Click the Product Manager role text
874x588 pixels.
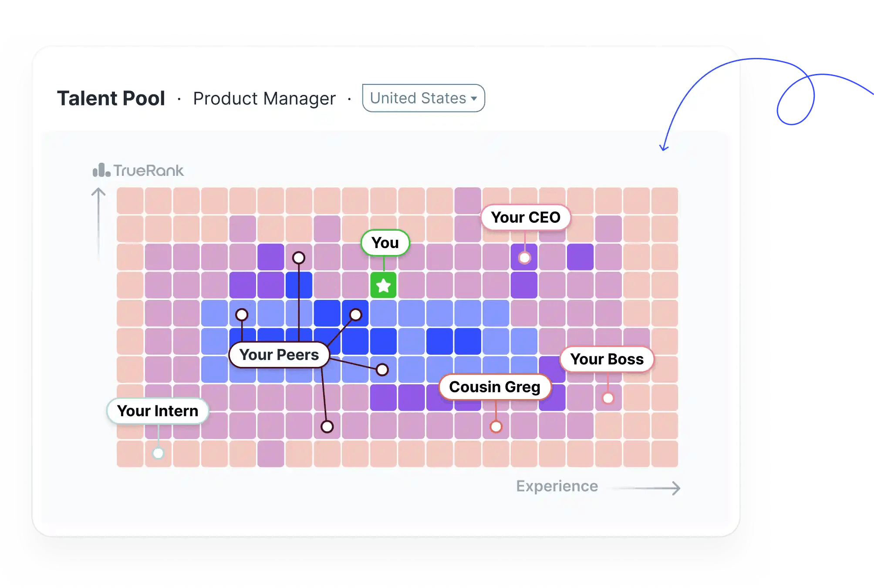point(264,99)
